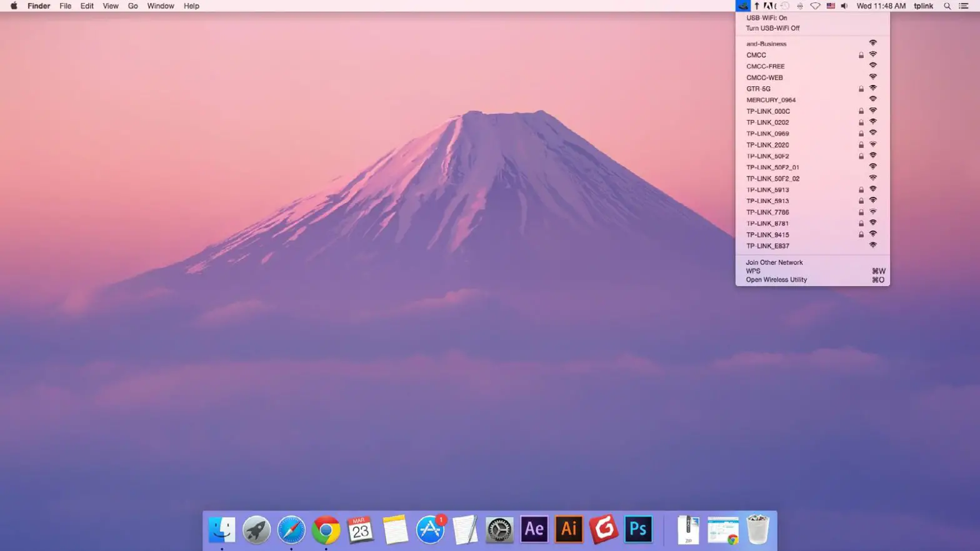Open Google Chrome from the dock
Viewport: 980px width, 551px height.
[326, 530]
